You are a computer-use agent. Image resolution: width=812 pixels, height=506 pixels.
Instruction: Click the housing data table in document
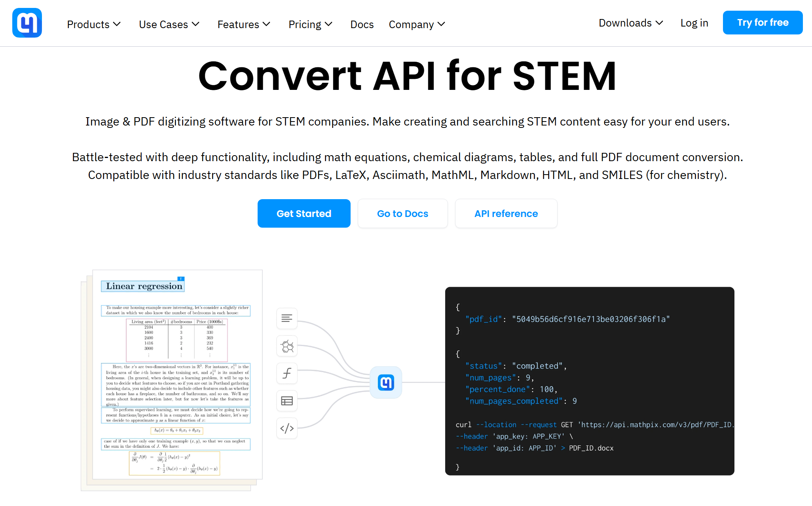click(177, 340)
